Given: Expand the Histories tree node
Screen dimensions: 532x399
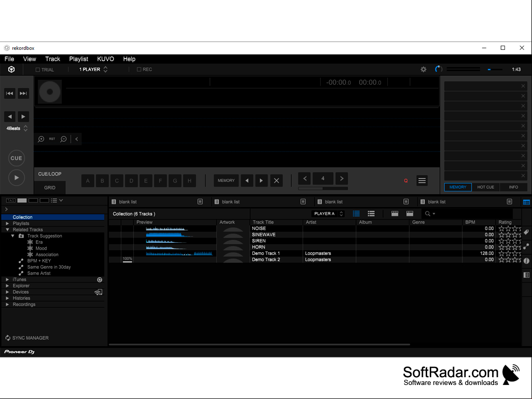Looking at the screenshot, I should coord(7,298).
